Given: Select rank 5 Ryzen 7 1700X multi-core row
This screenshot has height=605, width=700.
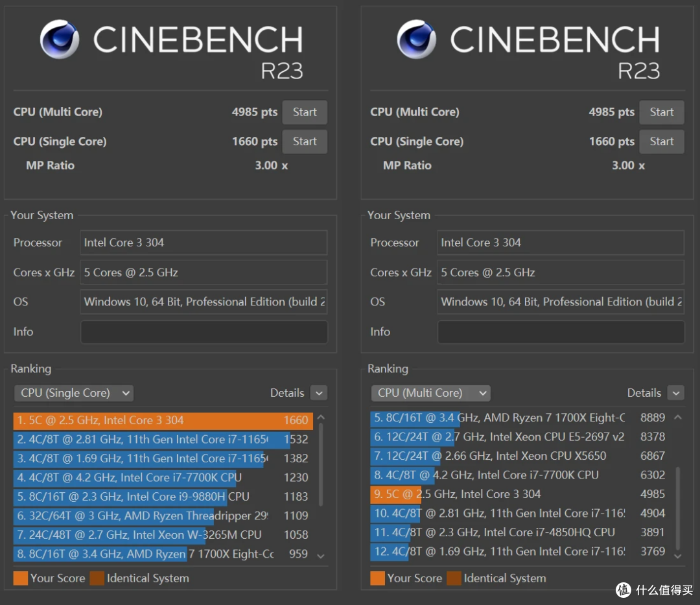Looking at the screenshot, I should (520, 418).
